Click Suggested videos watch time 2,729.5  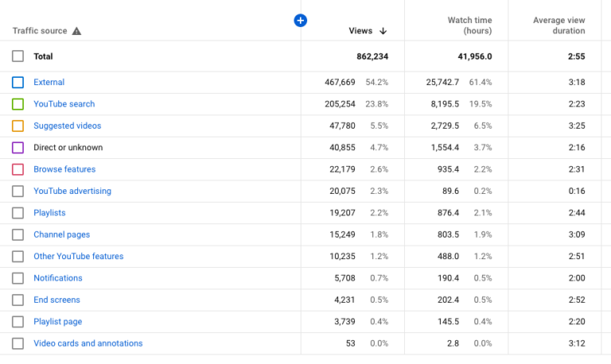[445, 126]
